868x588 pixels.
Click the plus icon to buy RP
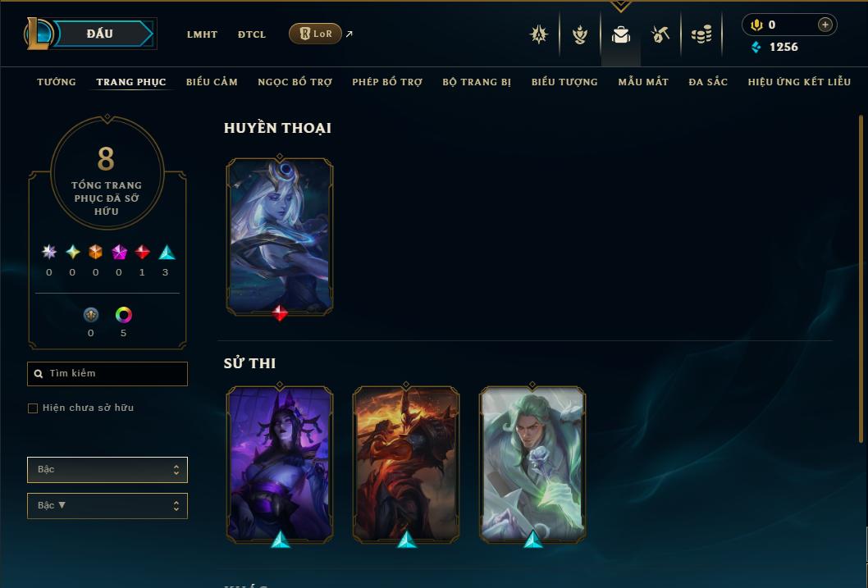(x=825, y=25)
